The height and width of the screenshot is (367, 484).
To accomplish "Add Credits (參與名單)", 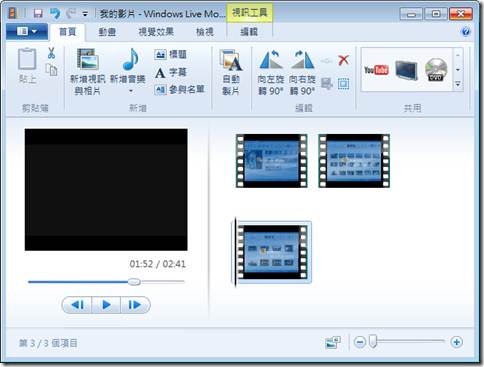I will tap(179, 89).
